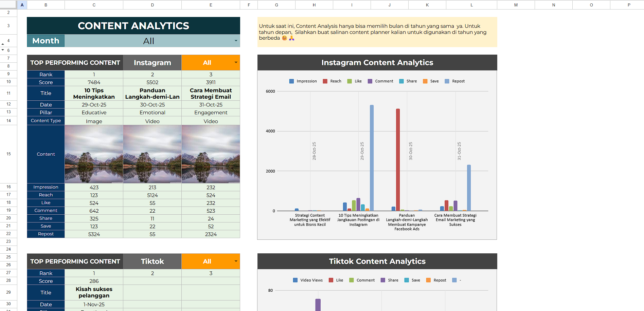Select repost cell 2324
This screenshot has width=644, height=311.
click(211, 234)
